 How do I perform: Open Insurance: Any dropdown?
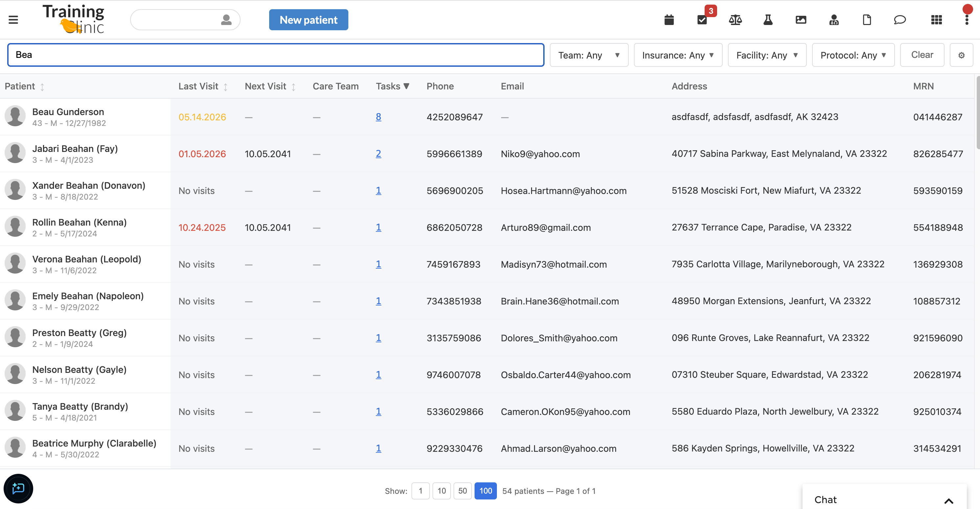point(678,55)
